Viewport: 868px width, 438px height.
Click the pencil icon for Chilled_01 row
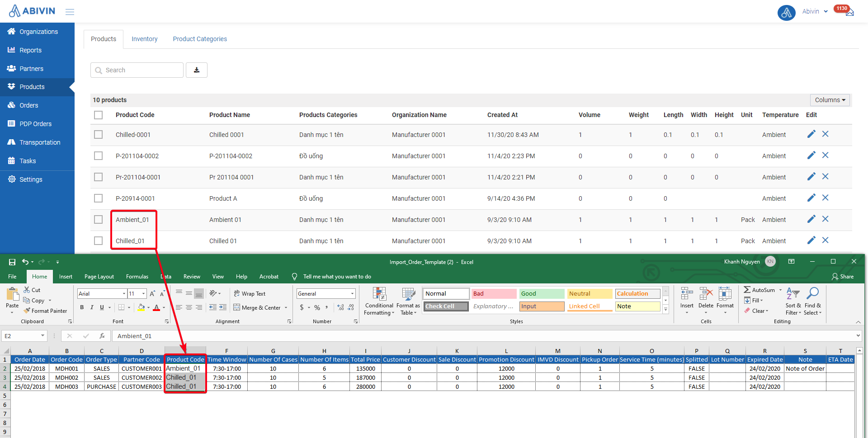pos(811,240)
